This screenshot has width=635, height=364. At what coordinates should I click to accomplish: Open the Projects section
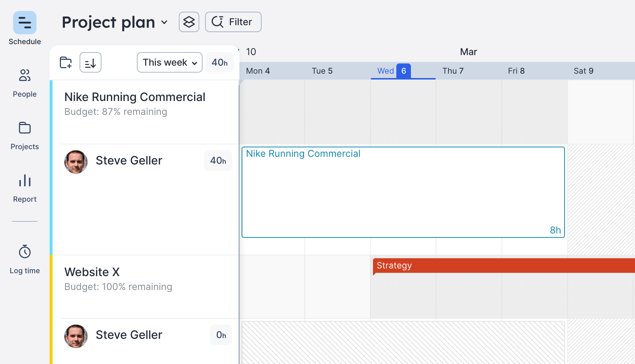click(25, 136)
